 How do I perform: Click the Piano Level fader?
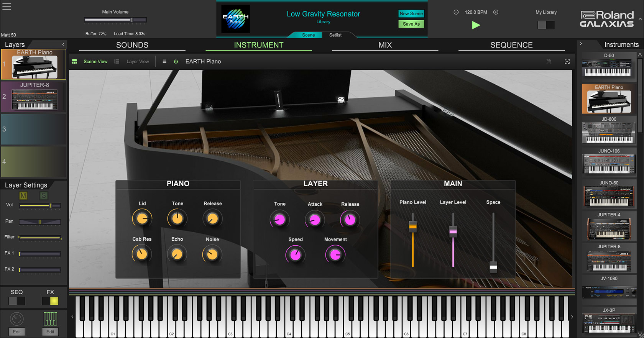coord(413,226)
